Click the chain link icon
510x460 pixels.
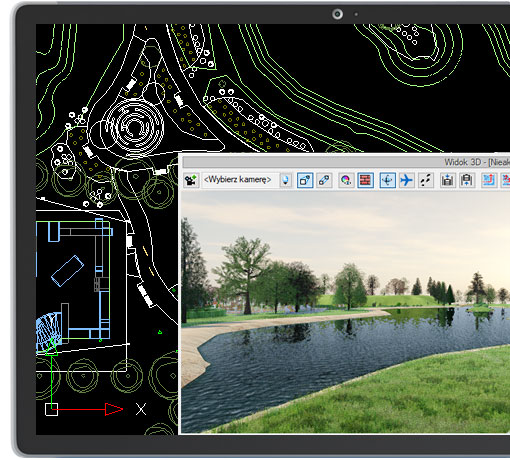coord(324,180)
